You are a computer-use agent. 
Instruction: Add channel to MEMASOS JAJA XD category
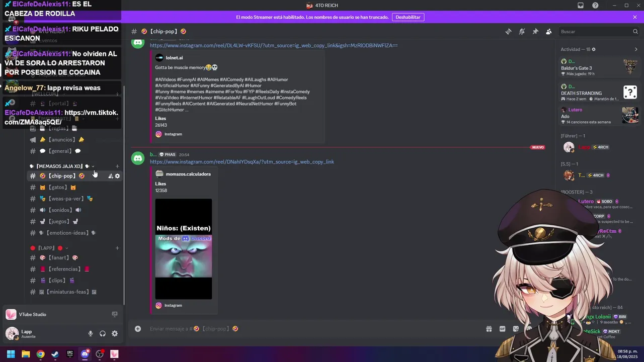tap(117, 166)
